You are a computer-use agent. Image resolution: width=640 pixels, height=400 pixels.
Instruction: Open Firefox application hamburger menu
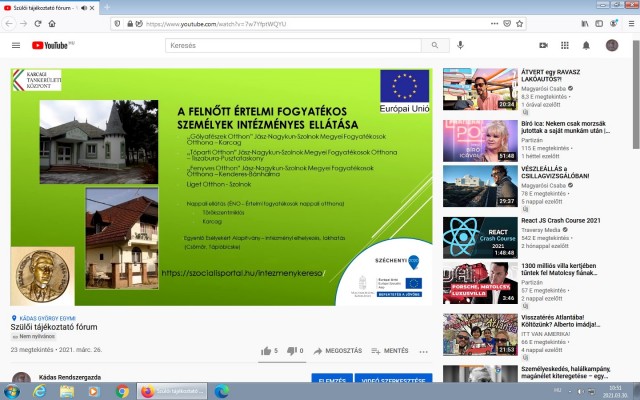point(631,24)
